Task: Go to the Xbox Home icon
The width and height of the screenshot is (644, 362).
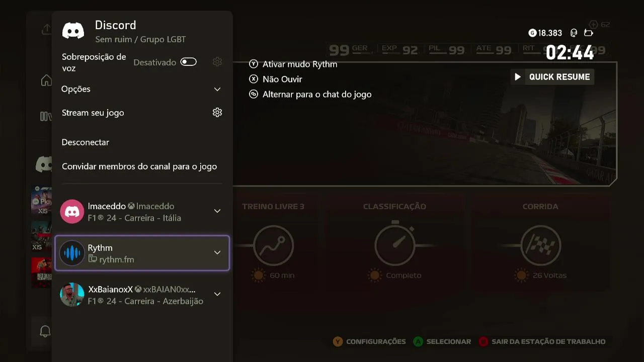Action: 46,80
